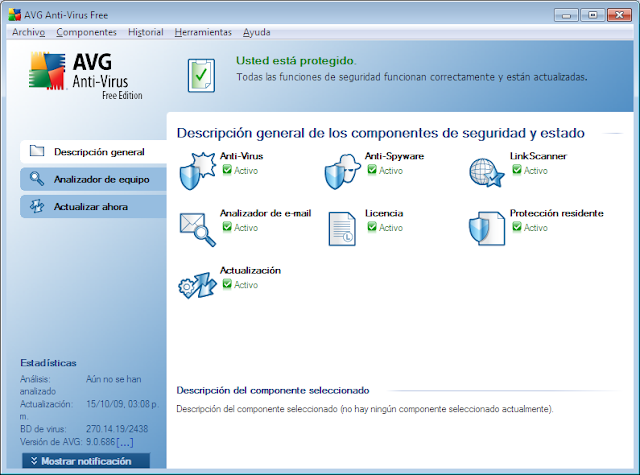
Task: Select the Licencia component label
Action: (x=384, y=213)
